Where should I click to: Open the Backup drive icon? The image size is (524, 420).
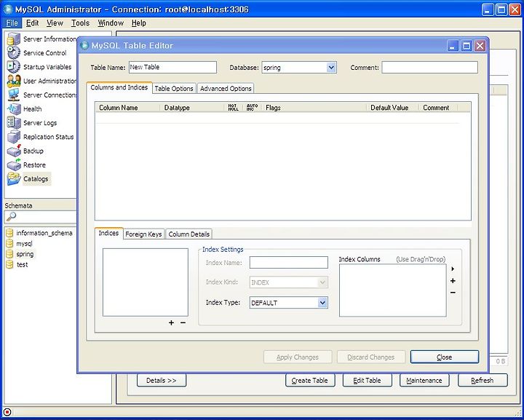[14, 151]
